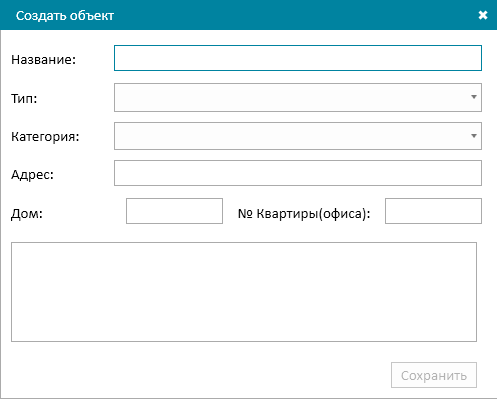Open the Категория combo box field
The width and height of the screenshot is (497, 399).
point(298,136)
